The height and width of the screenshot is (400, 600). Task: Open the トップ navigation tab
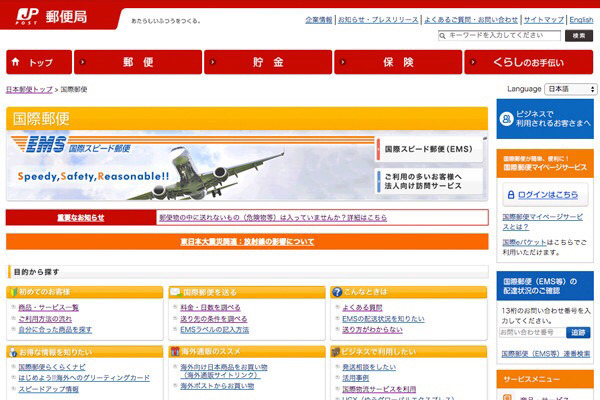coord(39,62)
